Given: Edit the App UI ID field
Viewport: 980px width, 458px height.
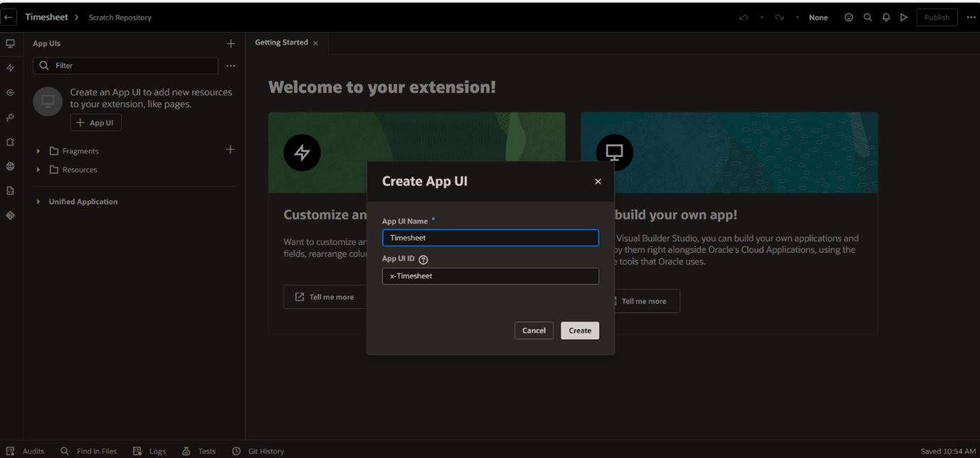Looking at the screenshot, I should tap(490, 276).
